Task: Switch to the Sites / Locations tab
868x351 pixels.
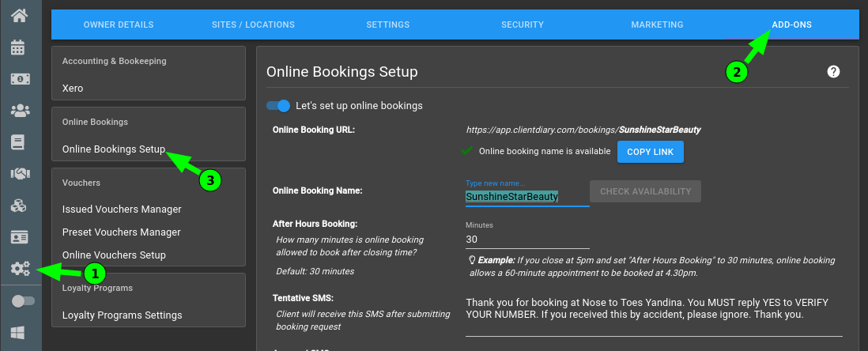Action: click(x=253, y=25)
